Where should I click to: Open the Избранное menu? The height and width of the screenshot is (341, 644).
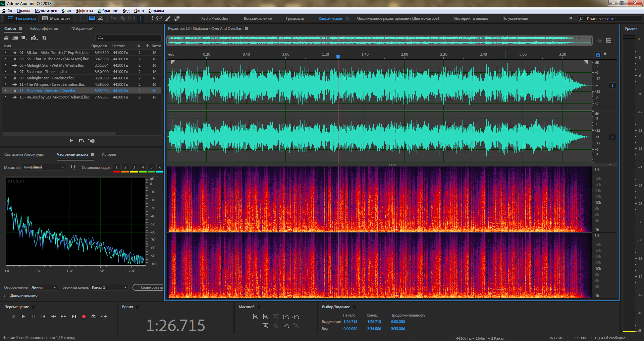click(108, 11)
